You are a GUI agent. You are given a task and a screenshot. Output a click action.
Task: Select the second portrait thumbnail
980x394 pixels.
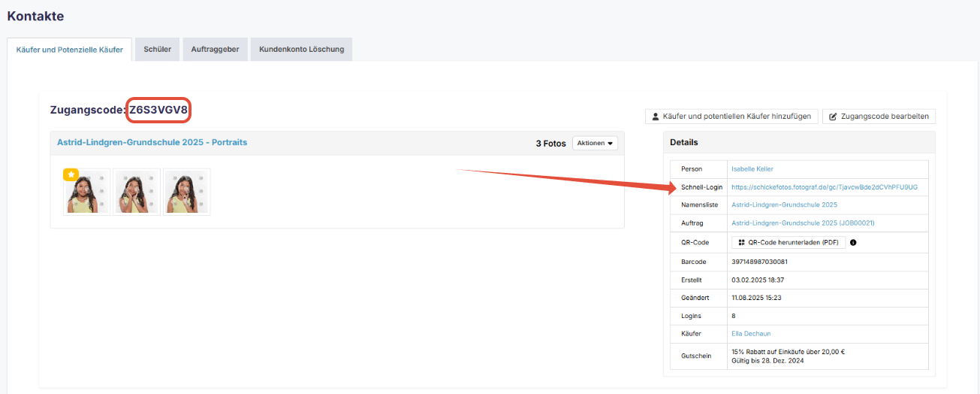pos(137,192)
